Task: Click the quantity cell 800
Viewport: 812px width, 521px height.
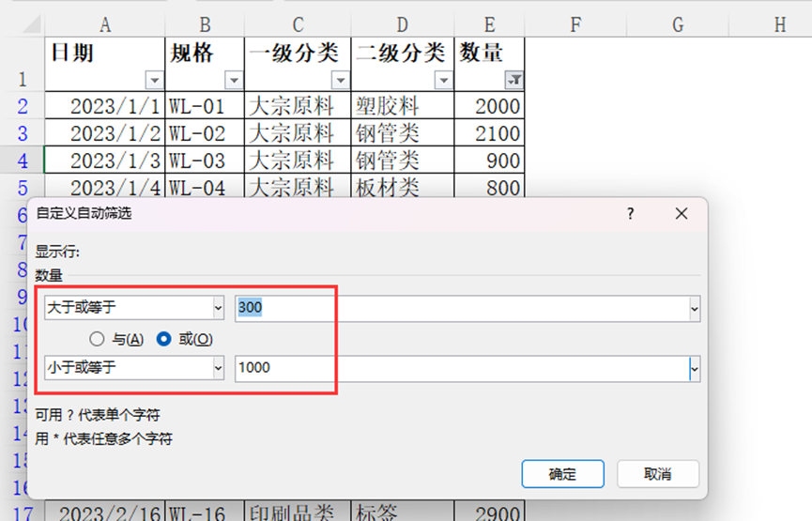Action: [489, 187]
